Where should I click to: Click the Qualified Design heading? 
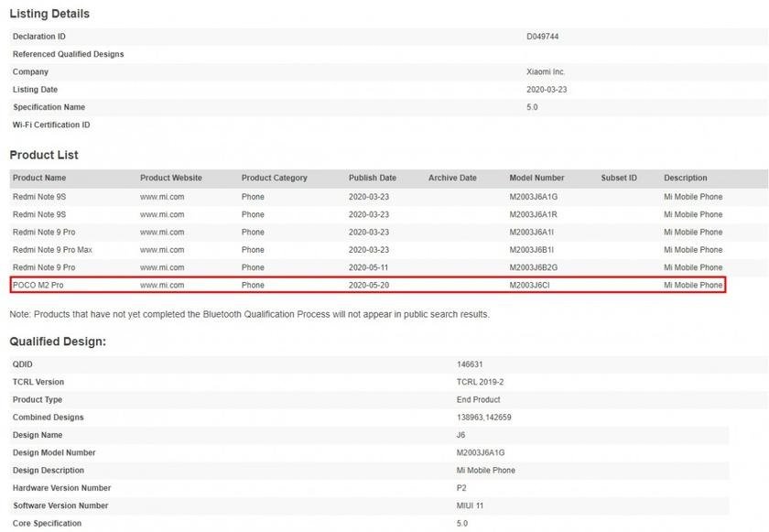(58, 342)
